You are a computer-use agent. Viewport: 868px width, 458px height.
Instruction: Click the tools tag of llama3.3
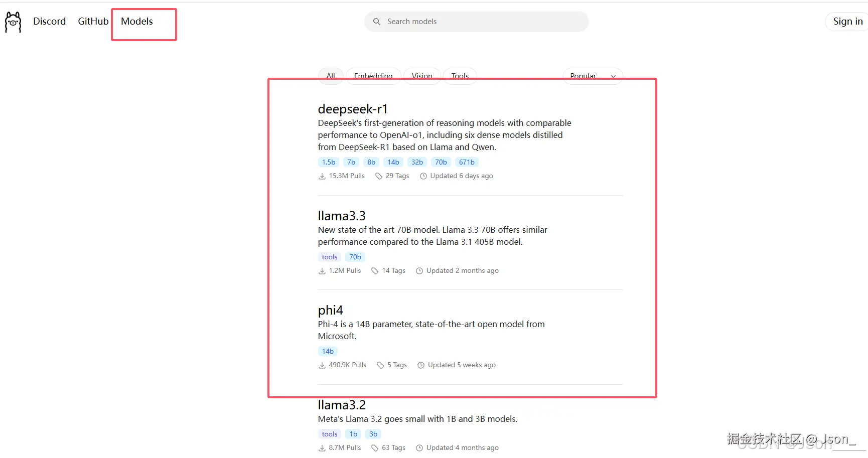330,257
